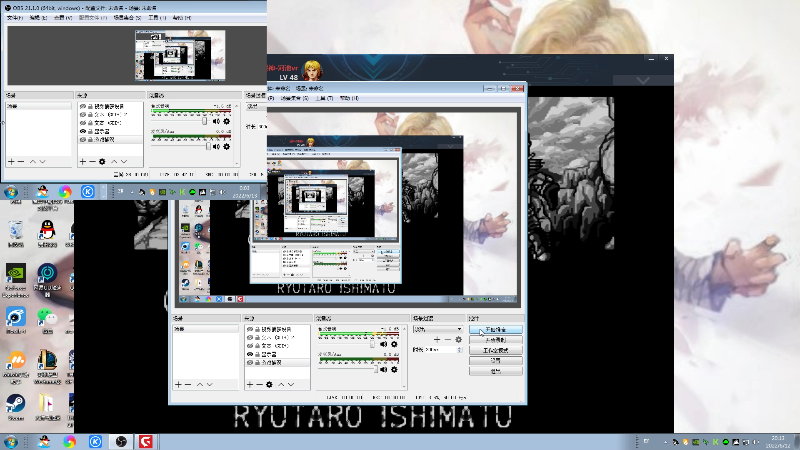The height and width of the screenshot is (450, 800).
Task: Click preview thumbnail in top-left OBS window
Action: [x=180, y=55]
